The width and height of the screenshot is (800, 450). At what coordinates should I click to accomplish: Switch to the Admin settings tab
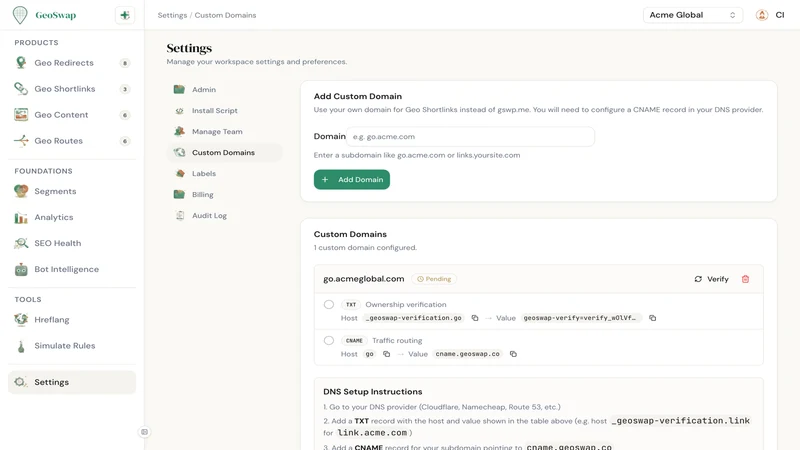[x=224, y=89]
